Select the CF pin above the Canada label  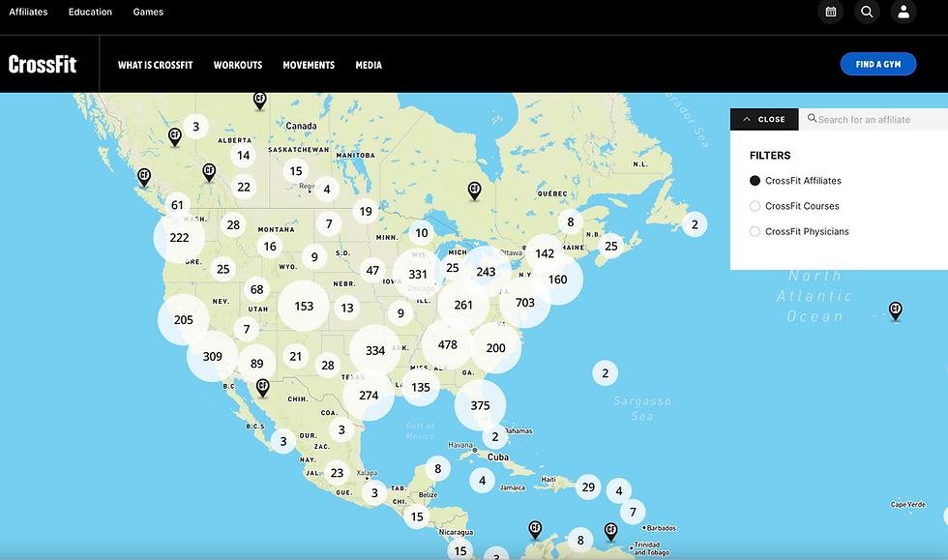click(x=259, y=101)
